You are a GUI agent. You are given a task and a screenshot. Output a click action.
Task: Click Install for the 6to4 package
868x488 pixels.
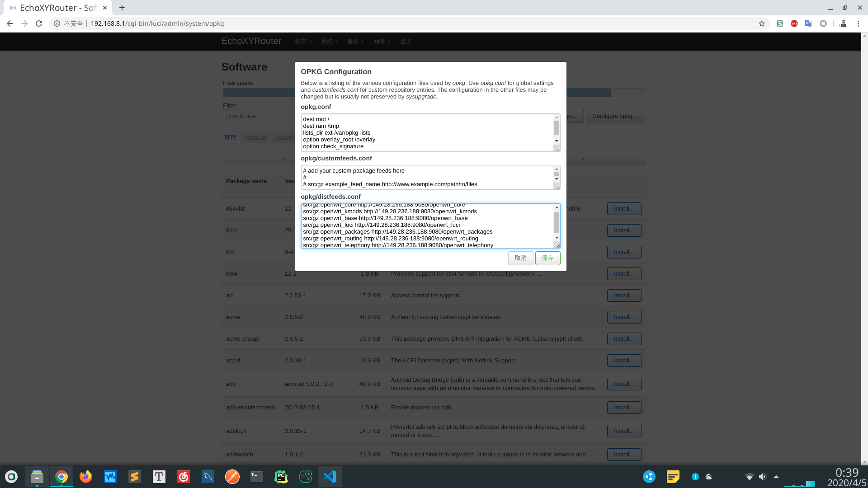click(624, 274)
